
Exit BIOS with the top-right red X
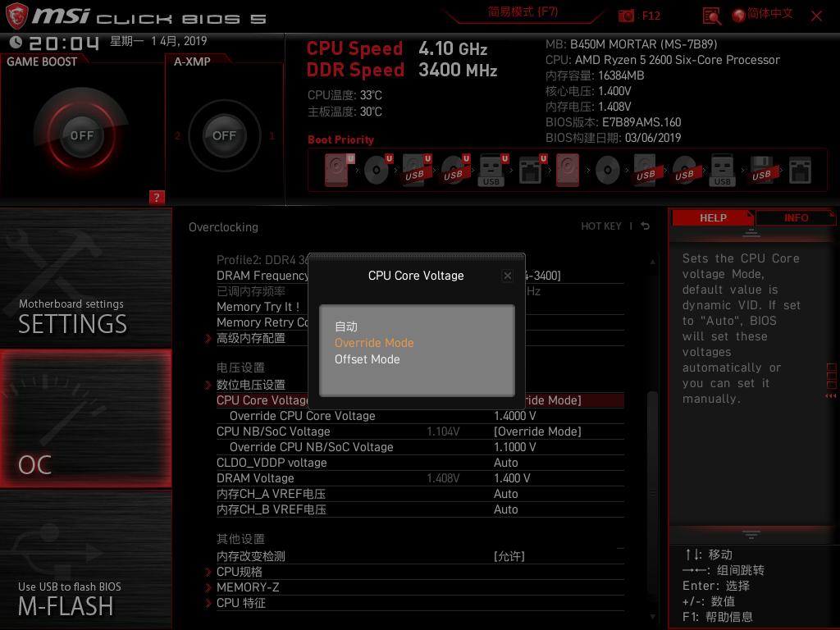point(816,16)
